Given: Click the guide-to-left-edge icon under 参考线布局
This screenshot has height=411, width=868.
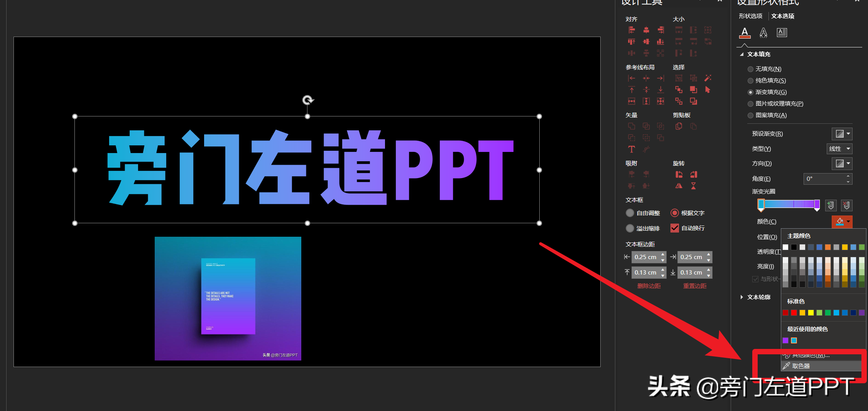Looking at the screenshot, I should pyautogui.click(x=632, y=78).
